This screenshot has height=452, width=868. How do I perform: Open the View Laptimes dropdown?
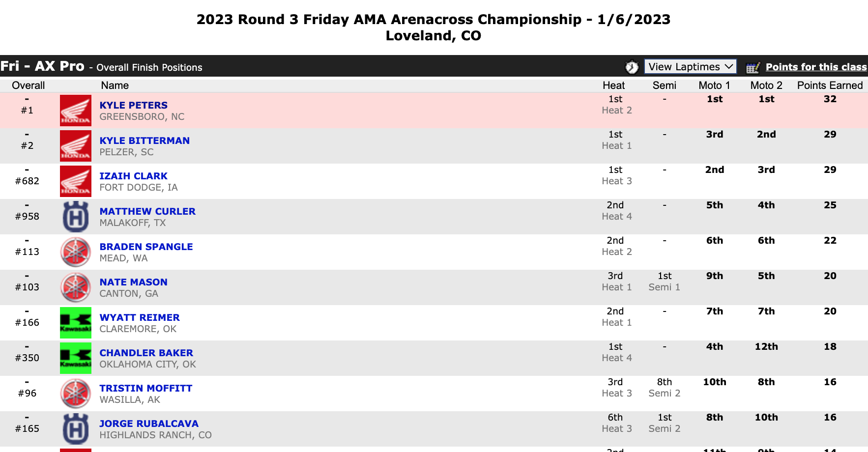pyautogui.click(x=690, y=67)
